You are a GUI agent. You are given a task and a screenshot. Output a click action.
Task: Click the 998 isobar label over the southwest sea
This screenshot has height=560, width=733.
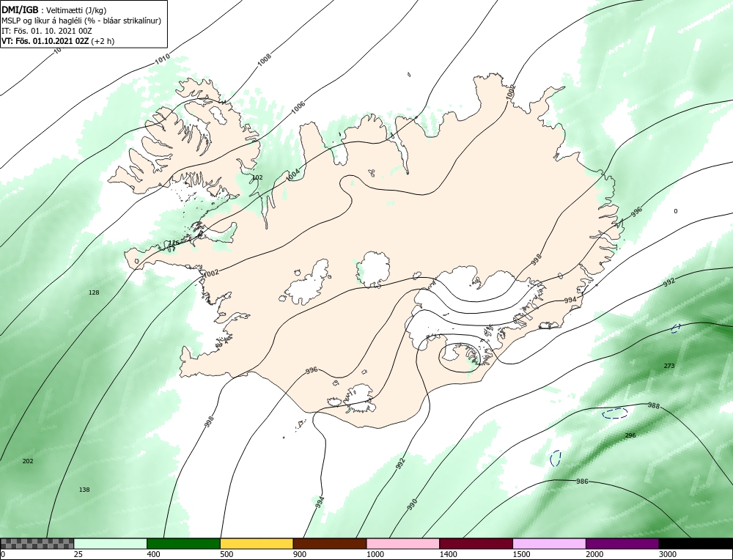(209, 422)
